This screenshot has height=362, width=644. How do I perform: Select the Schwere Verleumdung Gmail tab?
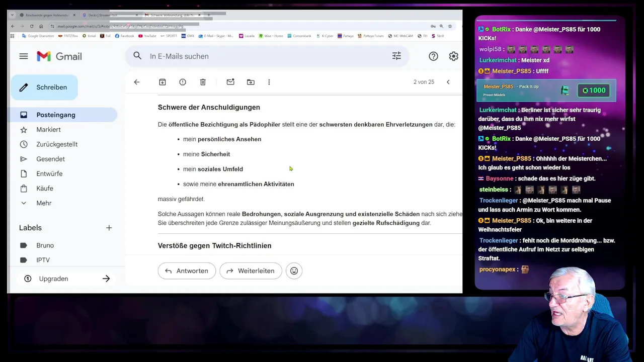click(x=173, y=15)
